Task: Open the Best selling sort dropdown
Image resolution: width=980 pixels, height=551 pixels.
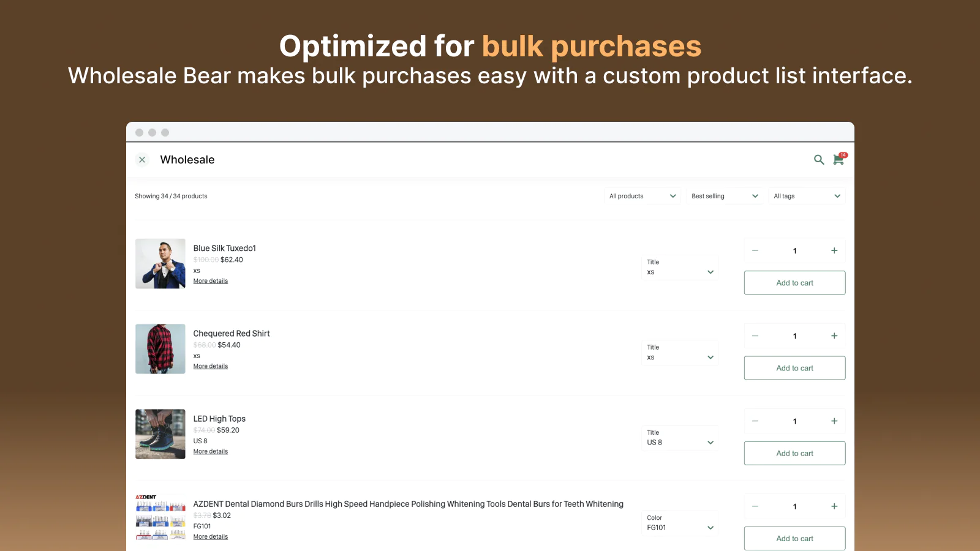Action: [x=725, y=196]
